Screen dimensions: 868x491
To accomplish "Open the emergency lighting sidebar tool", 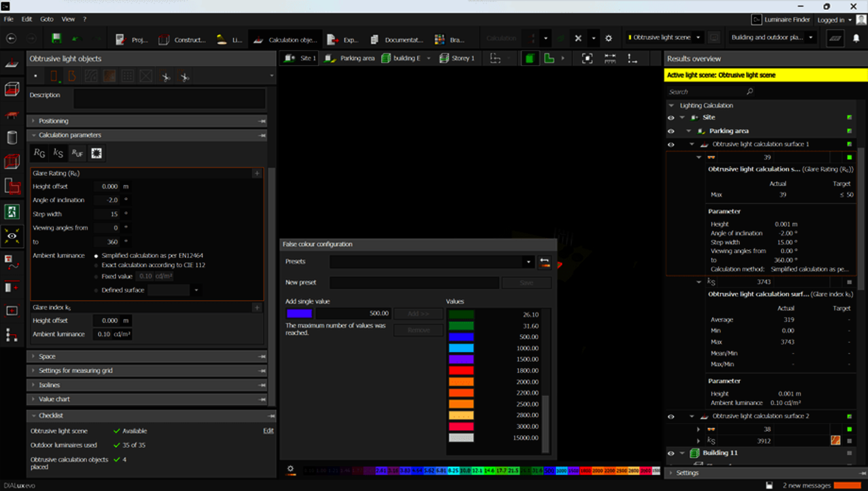I will click(x=12, y=212).
